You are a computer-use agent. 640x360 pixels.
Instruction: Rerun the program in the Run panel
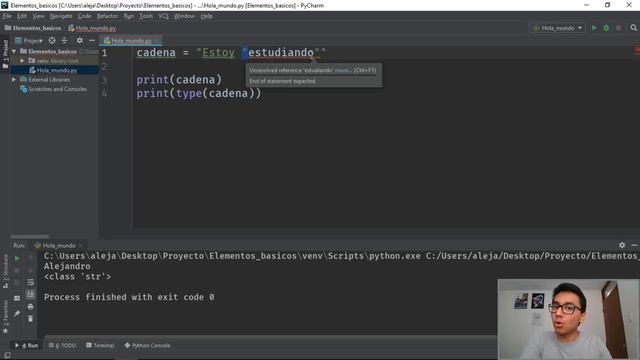pyautogui.click(x=17, y=258)
